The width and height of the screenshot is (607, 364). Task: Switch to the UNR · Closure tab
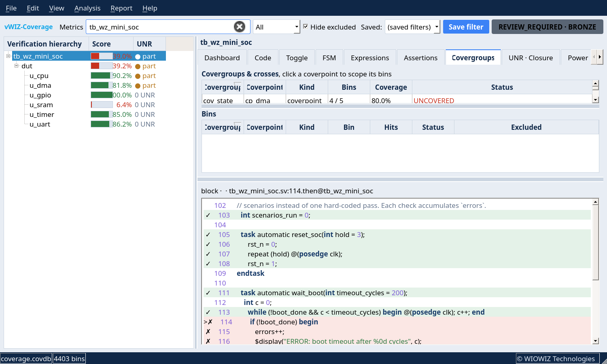pyautogui.click(x=531, y=57)
